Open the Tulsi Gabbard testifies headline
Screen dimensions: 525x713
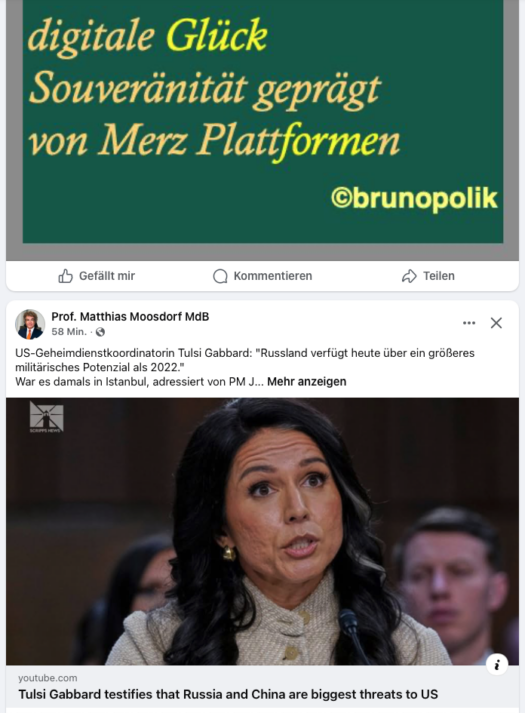tap(228, 694)
